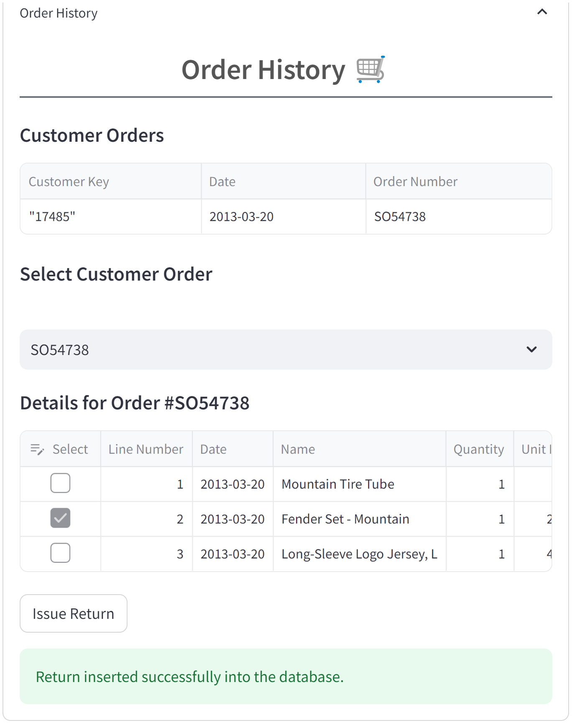The width and height of the screenshot is (582, 728).
Task: Select the "17485" customer key cell
Action: 52,217
